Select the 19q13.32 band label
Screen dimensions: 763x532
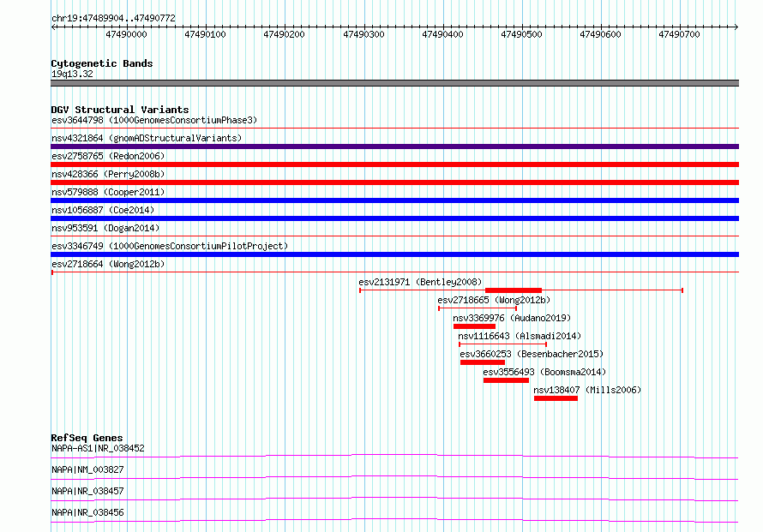click(x=72, y=74)
